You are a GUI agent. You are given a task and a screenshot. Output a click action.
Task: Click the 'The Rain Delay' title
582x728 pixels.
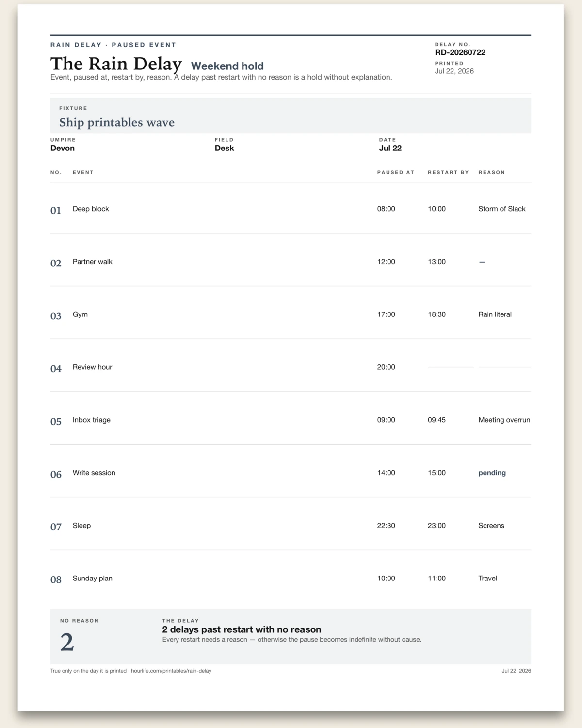pos(116,64)
